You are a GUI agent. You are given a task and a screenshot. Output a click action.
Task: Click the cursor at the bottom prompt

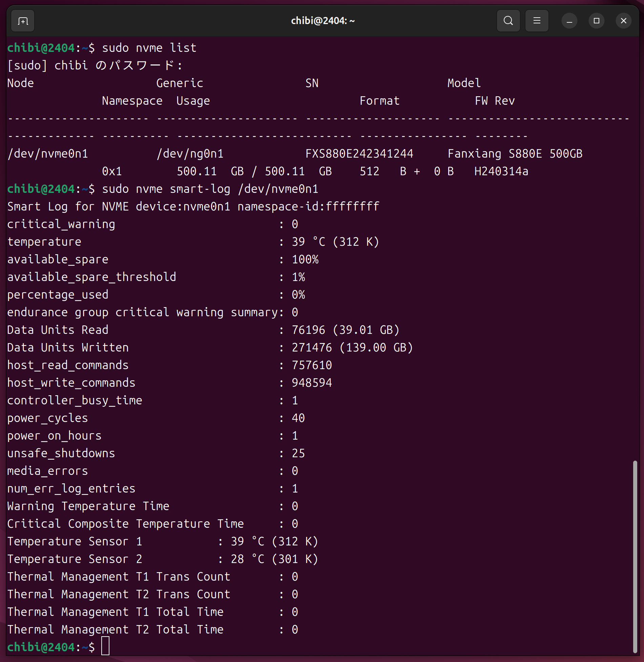coord(105,647)
